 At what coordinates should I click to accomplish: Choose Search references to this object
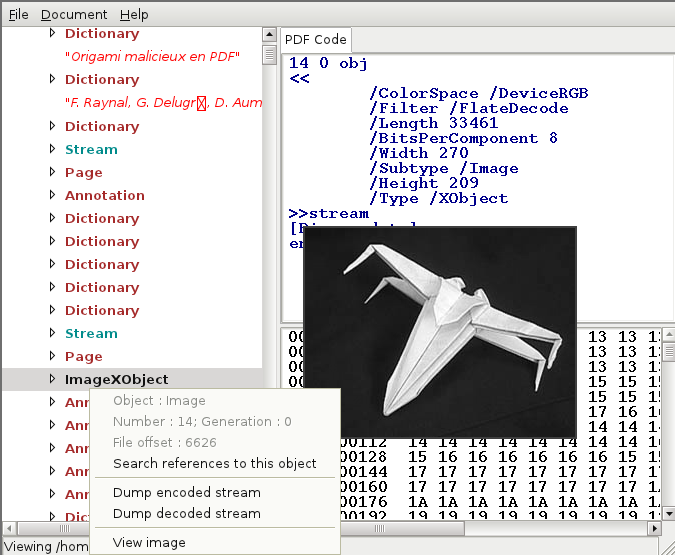[214, 463]
